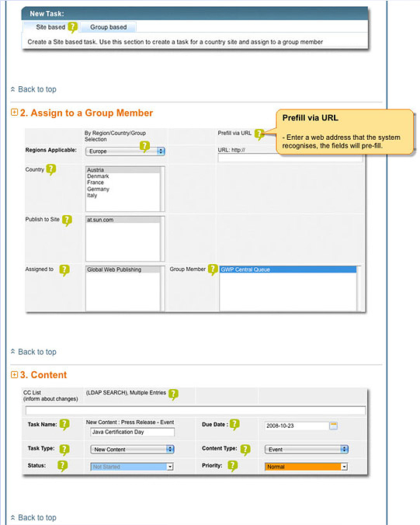
Task: Select Germany in the Country list
Action: [98, 189]
